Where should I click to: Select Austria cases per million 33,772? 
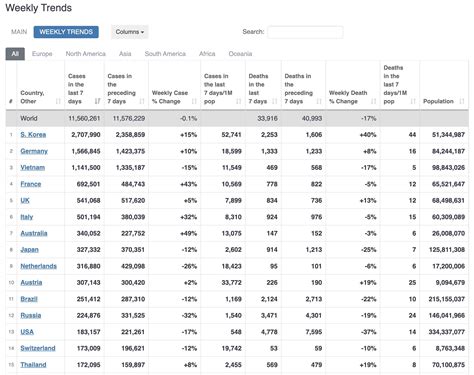click(231, 283)
